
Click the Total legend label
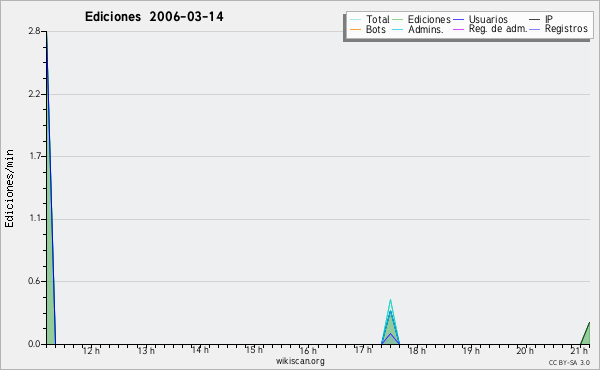click(378, 19)
